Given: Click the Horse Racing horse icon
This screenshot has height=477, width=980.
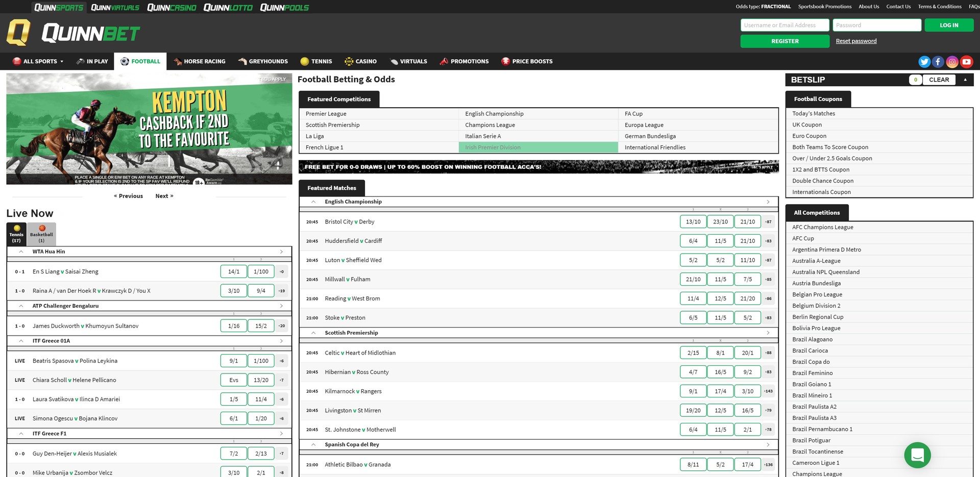Looking at the screenshot, I should coord(178,61).
